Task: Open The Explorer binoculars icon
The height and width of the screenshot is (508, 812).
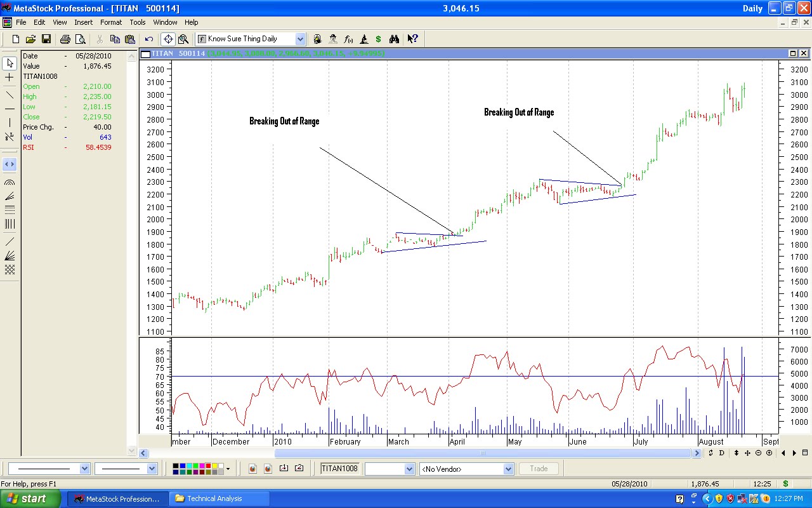Action: tap(394, 39)
